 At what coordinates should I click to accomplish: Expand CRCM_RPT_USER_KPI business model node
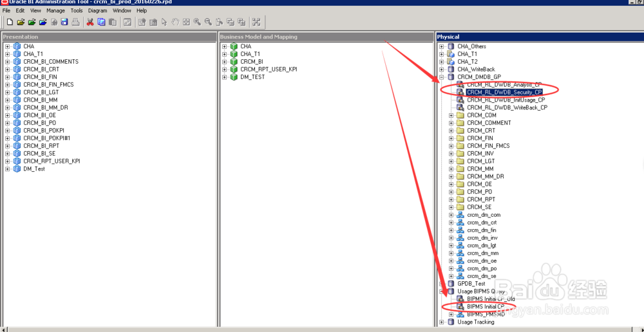[x=224, y=69]
